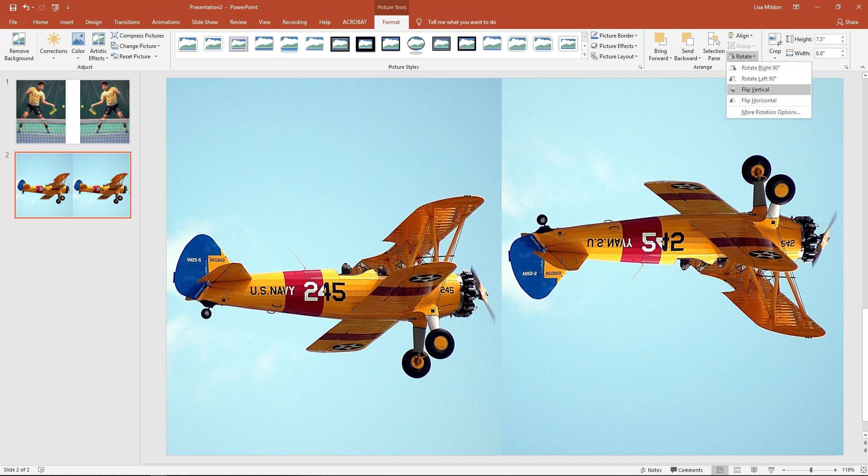Choose Flip Vertical from the menu
The height and width of the screenshot is (476, 868).
tap(769, 90)
